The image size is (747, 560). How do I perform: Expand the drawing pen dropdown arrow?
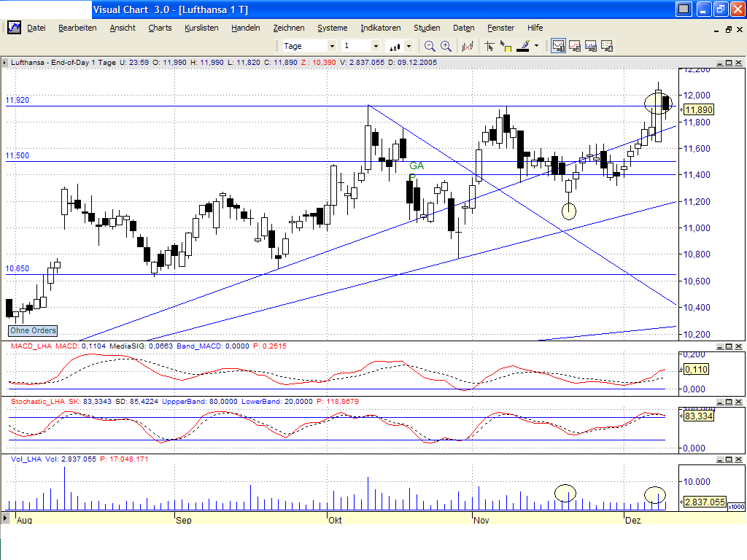(x=536, y=45)
